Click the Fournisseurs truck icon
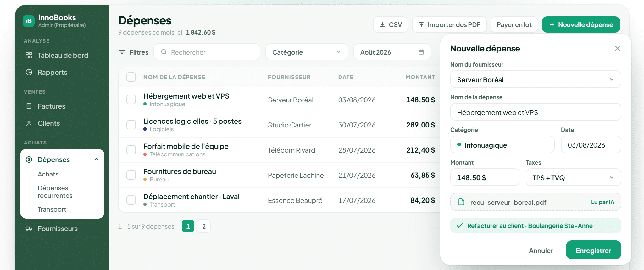644x270 pixels. pos(29,229)
